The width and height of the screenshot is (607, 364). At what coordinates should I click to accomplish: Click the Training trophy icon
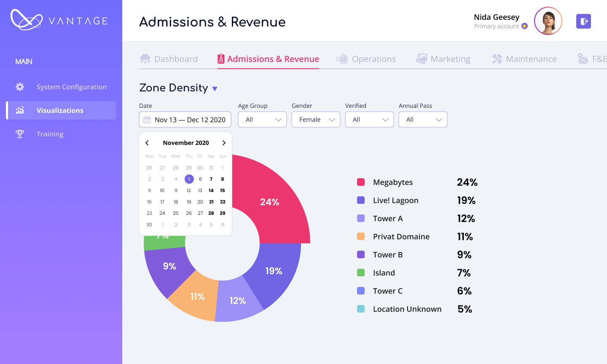[20, 134]
